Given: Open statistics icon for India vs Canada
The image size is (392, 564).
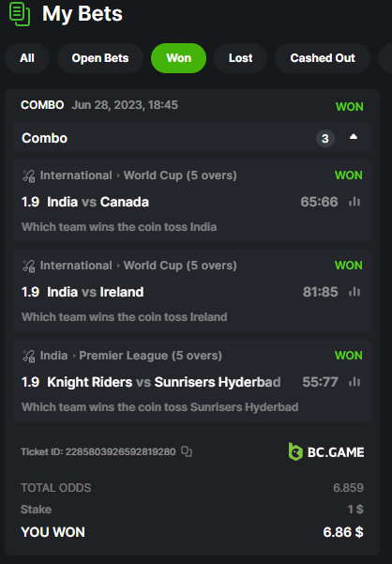Looking at the screenshot, I should tap(354, 202).
